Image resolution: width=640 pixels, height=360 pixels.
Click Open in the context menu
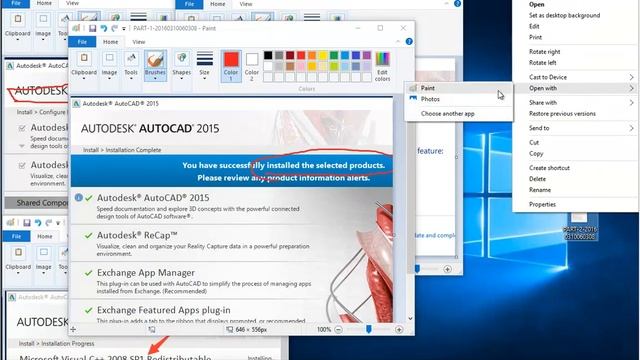(x=536, y=4)
